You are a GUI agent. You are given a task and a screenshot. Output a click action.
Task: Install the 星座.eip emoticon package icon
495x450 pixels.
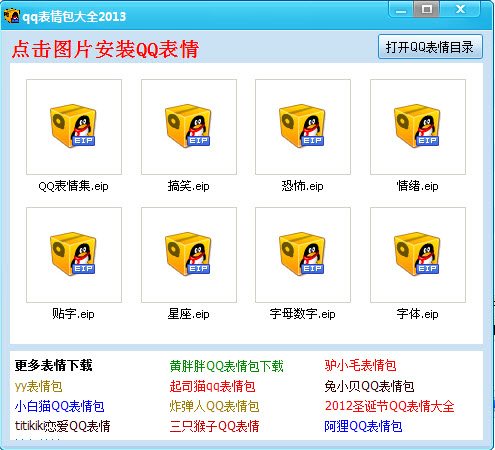pyautogui.click(x=189, y=255)
